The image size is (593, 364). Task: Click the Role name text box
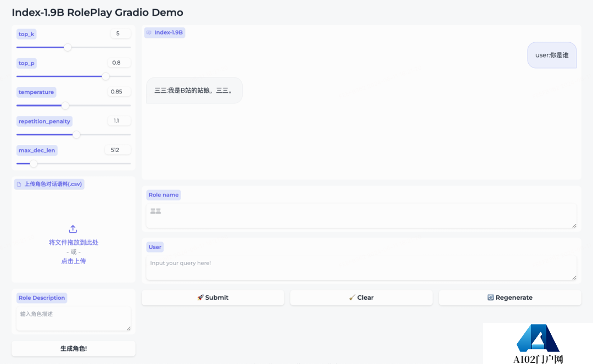[361, 216]
